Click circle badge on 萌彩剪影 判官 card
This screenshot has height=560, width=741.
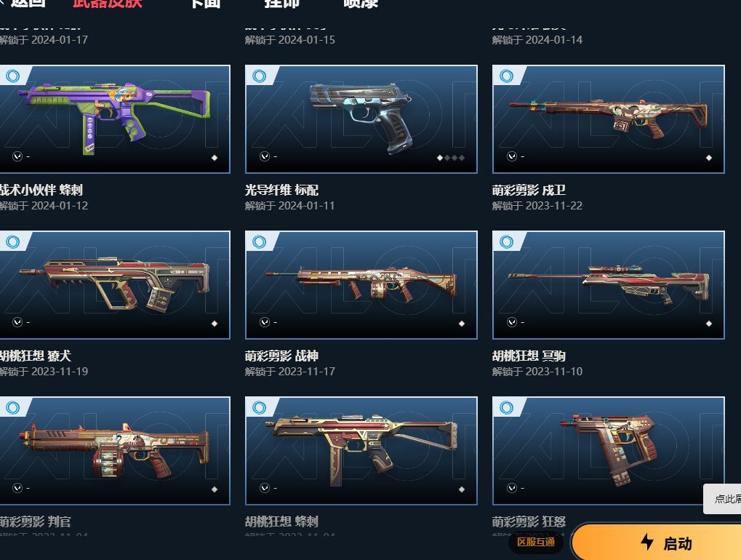[13, 407]
